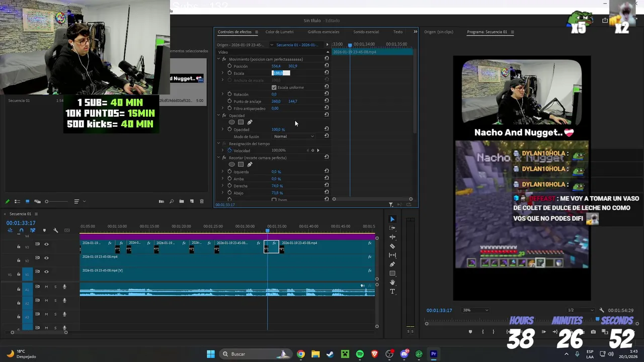Open Program monitor wrench settings

pyautogui.click(x=602, y=310)
